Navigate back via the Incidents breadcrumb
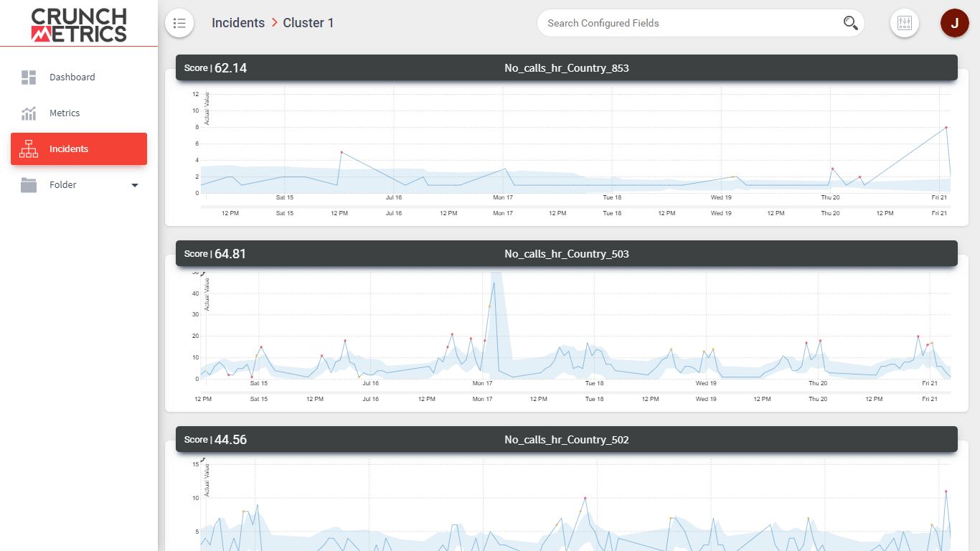The height and width of the screenshot is (551, 980). click(237, 22)
